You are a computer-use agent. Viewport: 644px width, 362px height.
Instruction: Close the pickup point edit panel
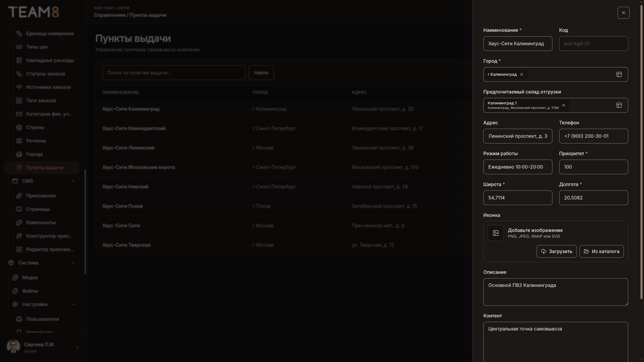pyautogui.click(x=623, y=13)
